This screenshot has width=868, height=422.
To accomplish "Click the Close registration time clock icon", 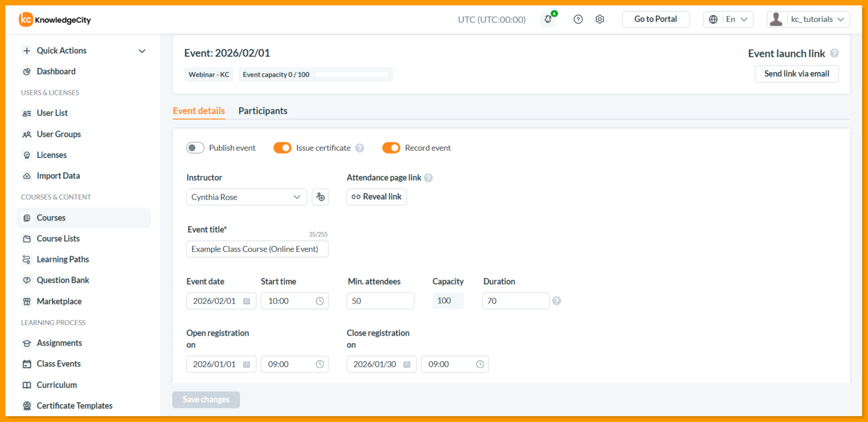I will click(480, 364).
